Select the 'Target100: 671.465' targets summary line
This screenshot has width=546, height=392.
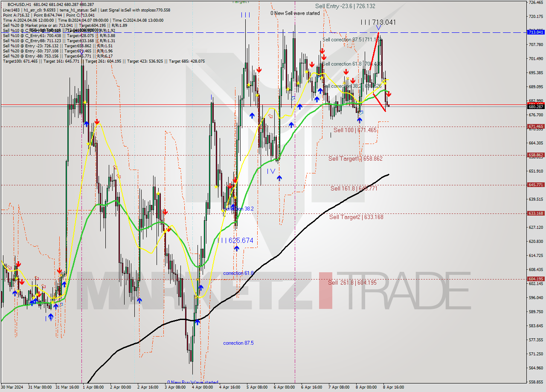tap(104, 61)
